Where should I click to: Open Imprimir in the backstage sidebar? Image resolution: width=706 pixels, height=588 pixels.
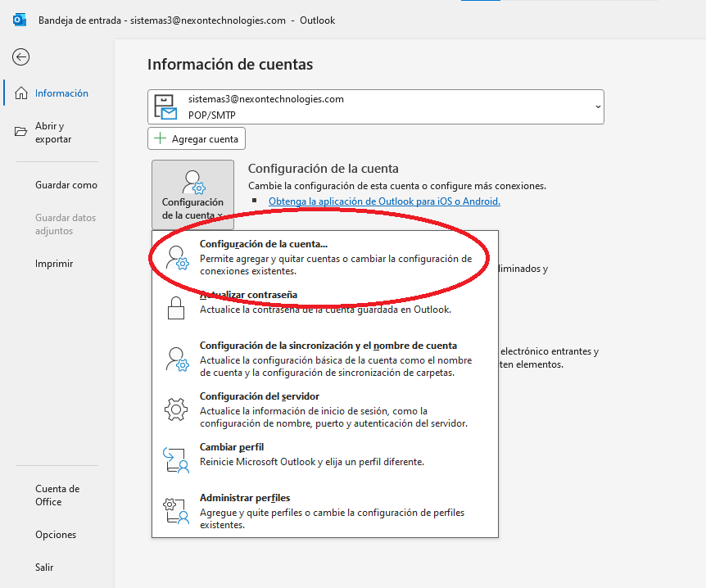tap(57, 264)
